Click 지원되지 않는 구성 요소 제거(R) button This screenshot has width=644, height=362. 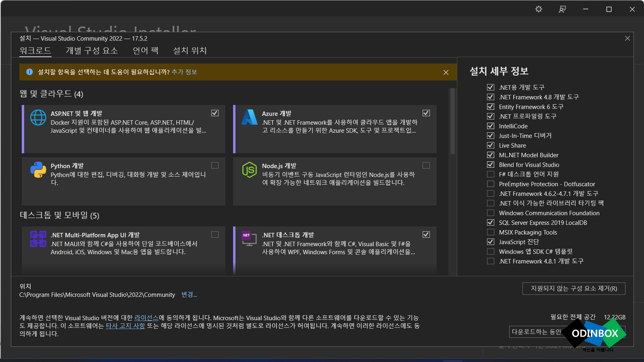coord(574,288)
